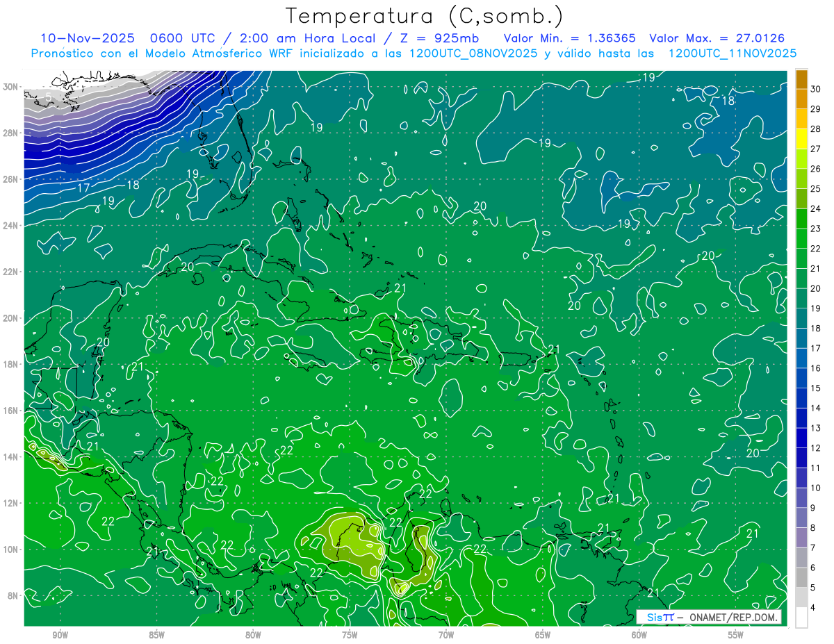Viewport: 834px width, 644px height.
Task: Click the 70W longitude axis label
Action: tap(446, 635)
